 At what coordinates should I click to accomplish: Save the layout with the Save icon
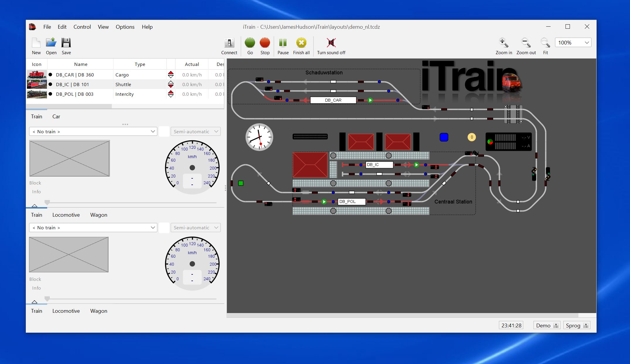pos(66,43)
